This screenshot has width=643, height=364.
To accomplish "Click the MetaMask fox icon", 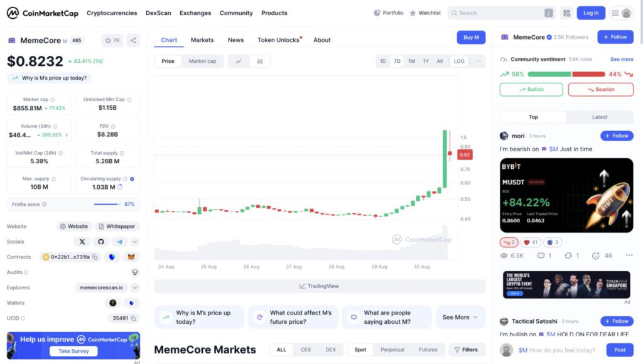I will (131, 257).
